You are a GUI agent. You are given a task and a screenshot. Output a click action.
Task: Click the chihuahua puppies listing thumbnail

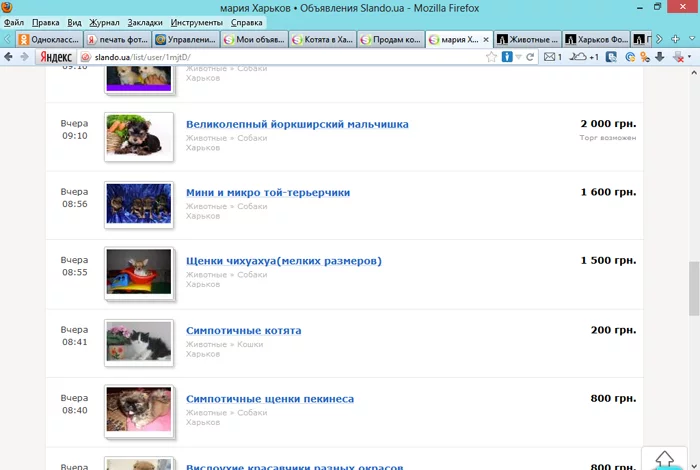(x=139, y=271)
